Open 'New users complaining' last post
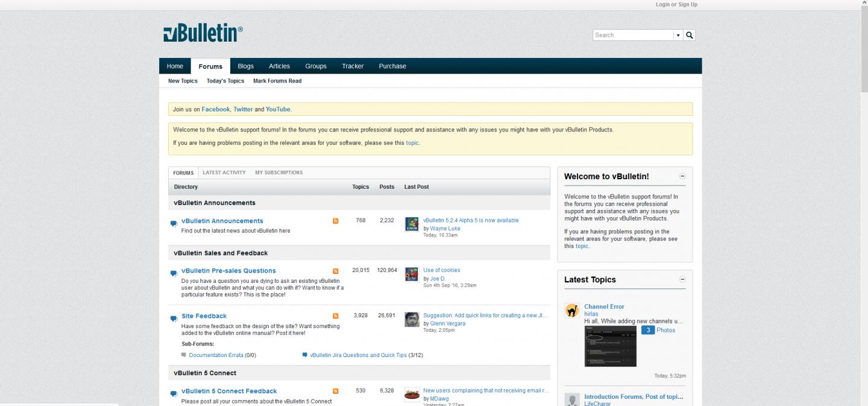 486,390
